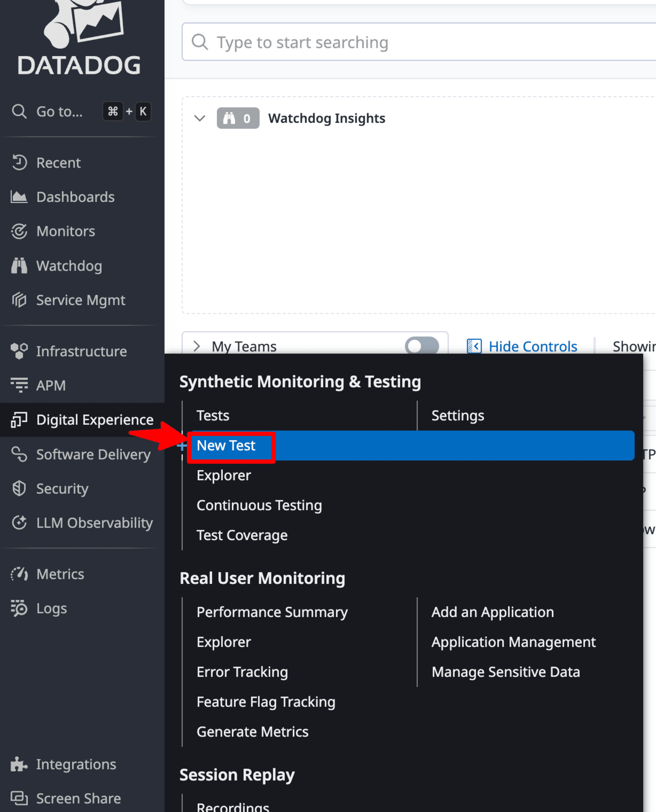Open Continuous Testing
The height and width of the screenshot is (812, 656).
(259, 505)
